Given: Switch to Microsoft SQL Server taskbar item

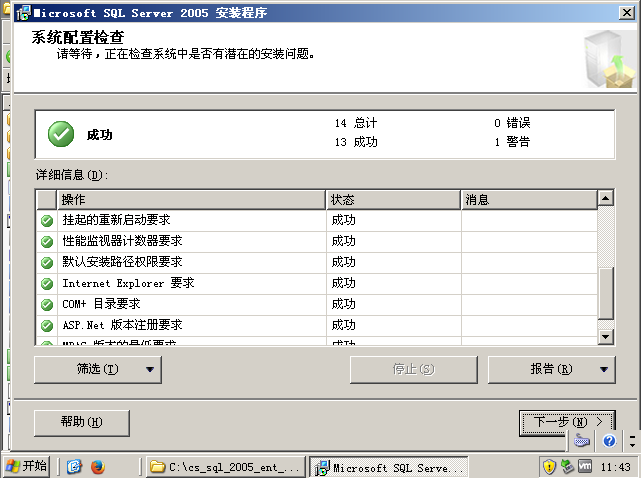Looking at the screenshot, I should 389,467.
